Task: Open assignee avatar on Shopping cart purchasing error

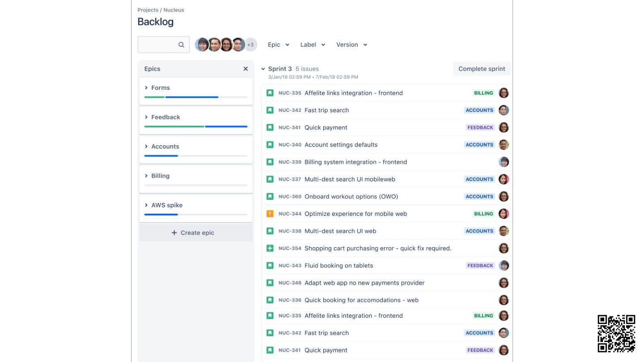Action: tap(504, 248)
